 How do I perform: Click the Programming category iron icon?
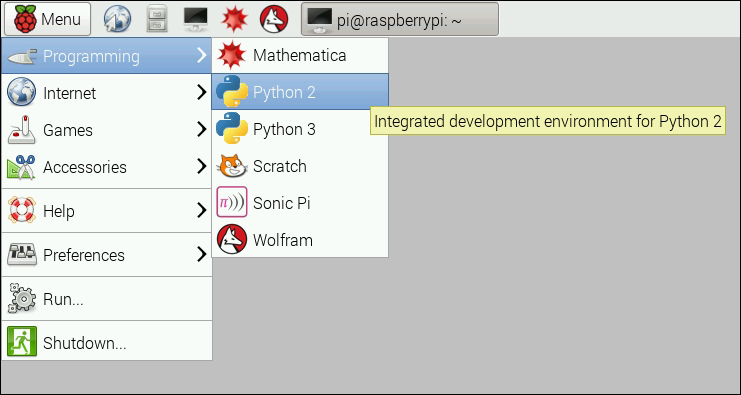21,56
